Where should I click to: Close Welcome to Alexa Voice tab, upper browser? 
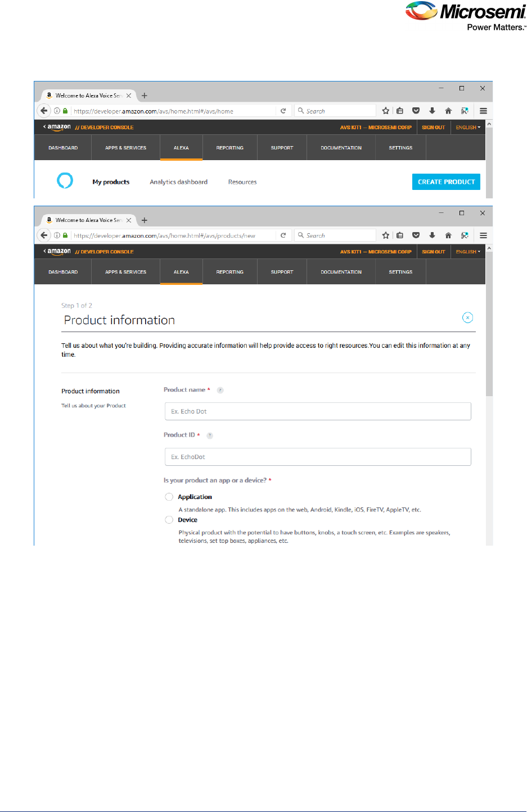pyautogui.click(x=129, y=96)
